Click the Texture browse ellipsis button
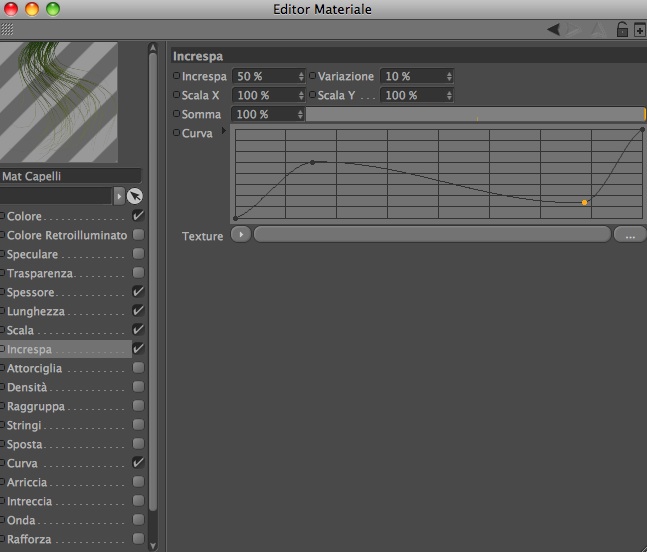Image resolution: width=647 pixels, height=552 pixels. 630,234
